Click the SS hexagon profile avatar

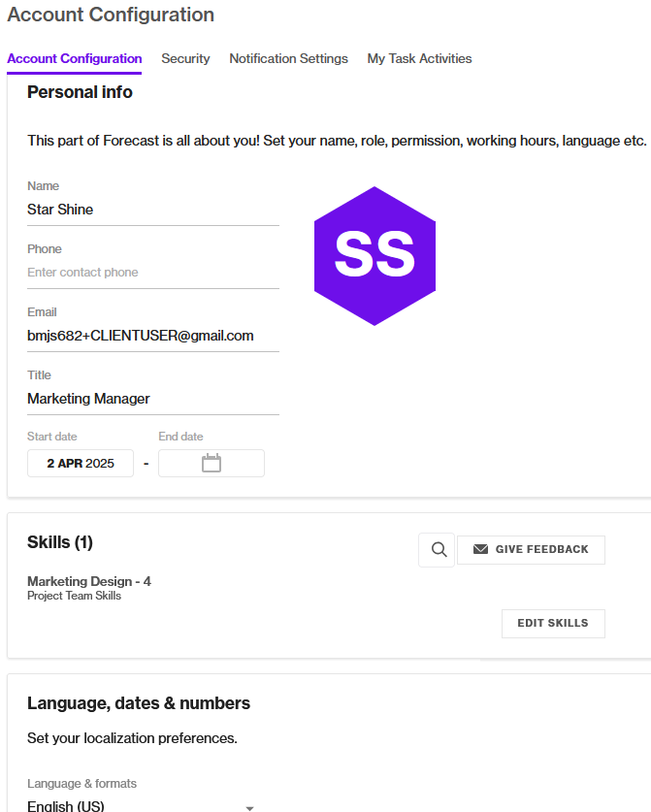pos(374,256)
